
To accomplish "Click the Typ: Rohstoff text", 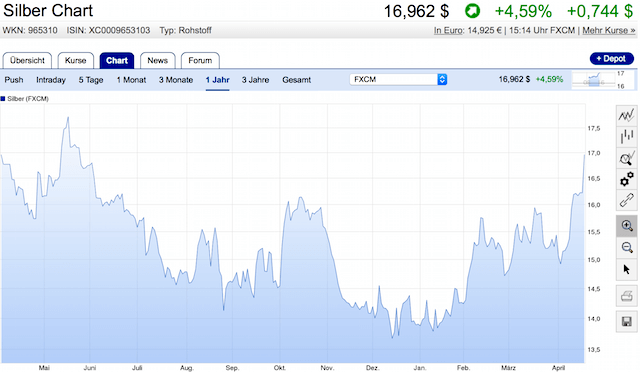I will pos(185,30).
